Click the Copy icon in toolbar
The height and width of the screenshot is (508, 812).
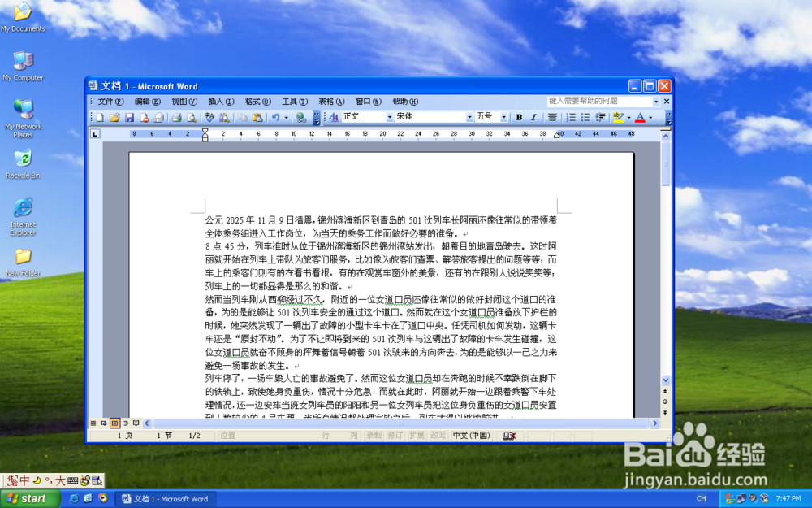point(242,118)
